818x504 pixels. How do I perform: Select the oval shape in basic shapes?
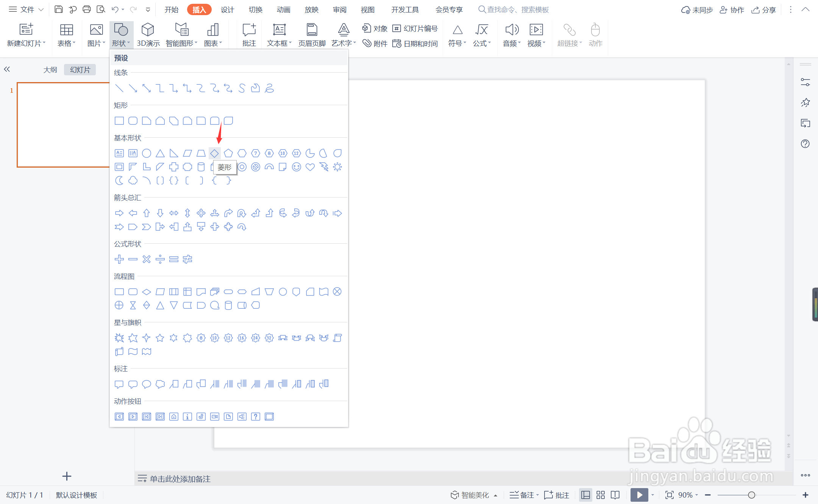(x=147, y=153)
